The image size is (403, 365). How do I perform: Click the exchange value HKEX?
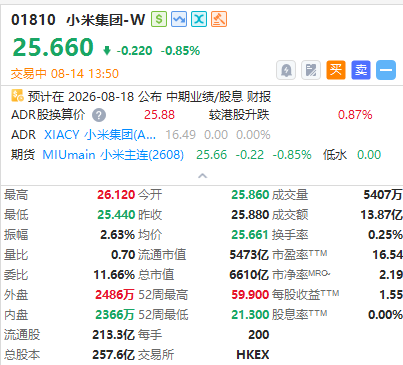click(x=253, y=355)
